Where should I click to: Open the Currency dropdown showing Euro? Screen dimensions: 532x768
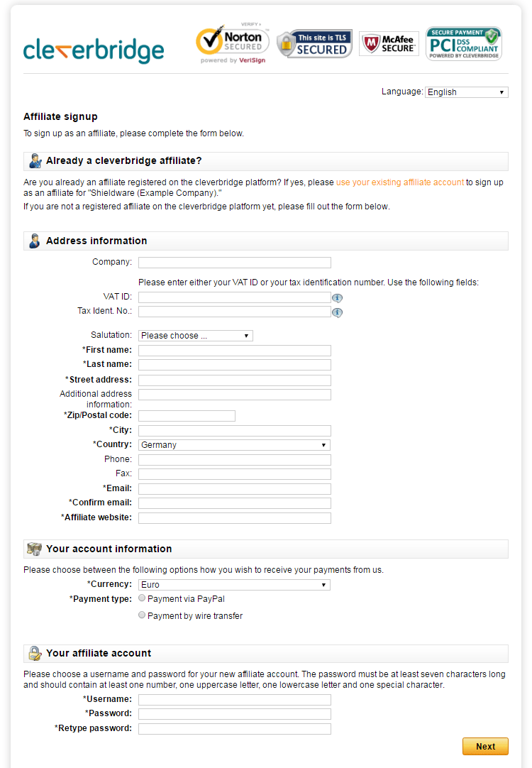point(234,584)
